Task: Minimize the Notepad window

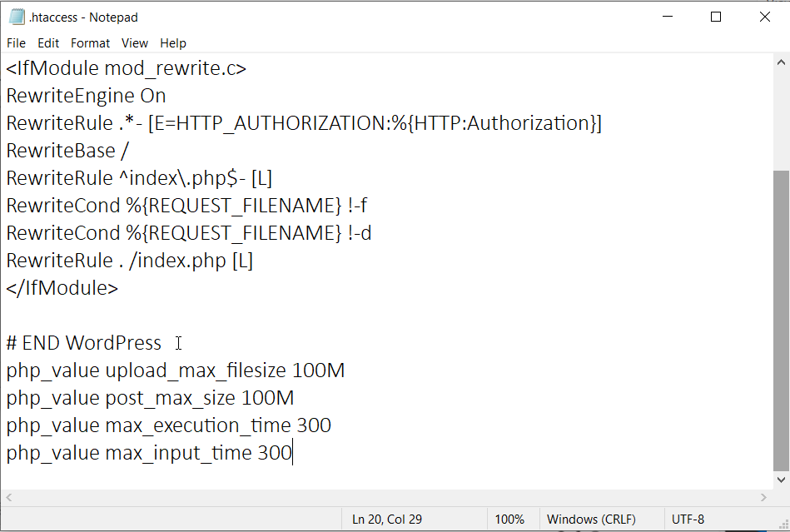Action: point(668,17)
